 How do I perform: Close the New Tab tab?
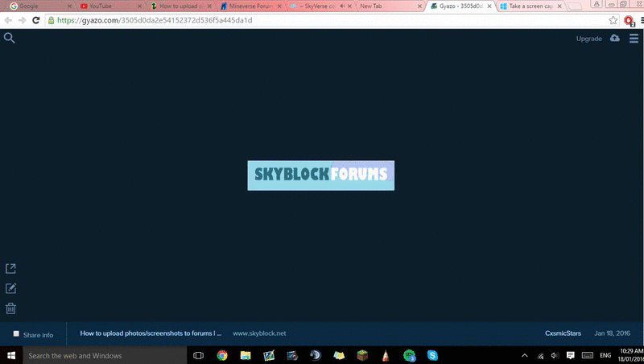[x=419, y=6]
